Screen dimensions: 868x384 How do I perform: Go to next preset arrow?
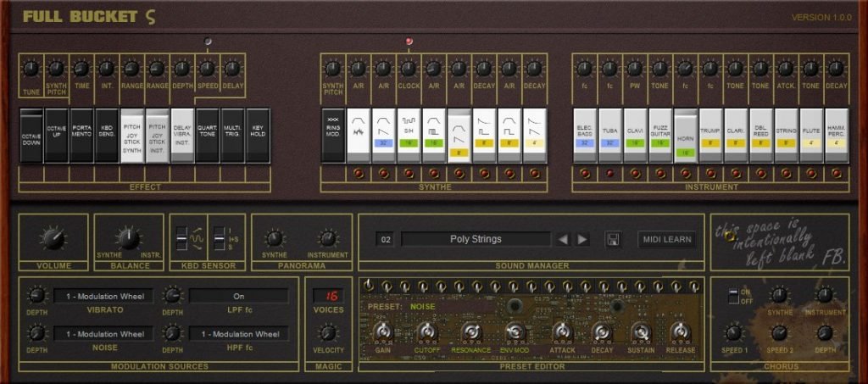[582, 240]
